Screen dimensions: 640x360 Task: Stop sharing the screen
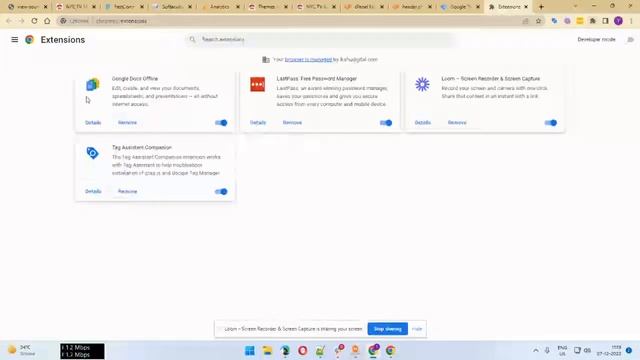(388, 329)
